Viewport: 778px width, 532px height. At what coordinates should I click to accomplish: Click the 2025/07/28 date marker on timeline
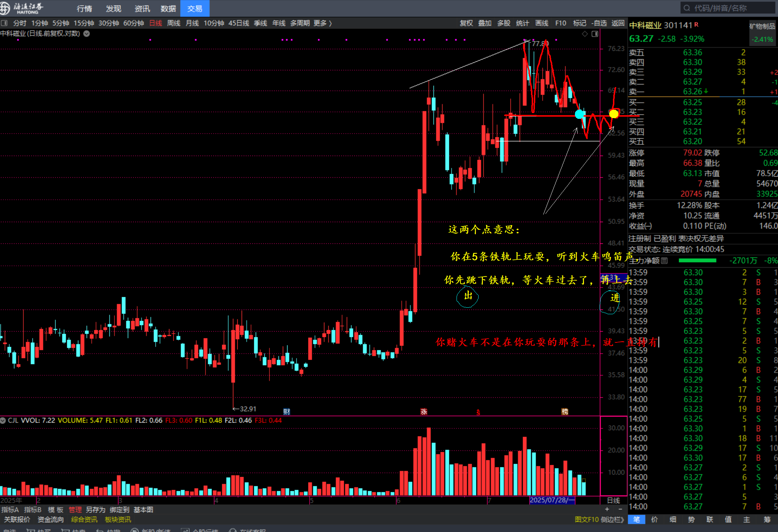point(552,500)
